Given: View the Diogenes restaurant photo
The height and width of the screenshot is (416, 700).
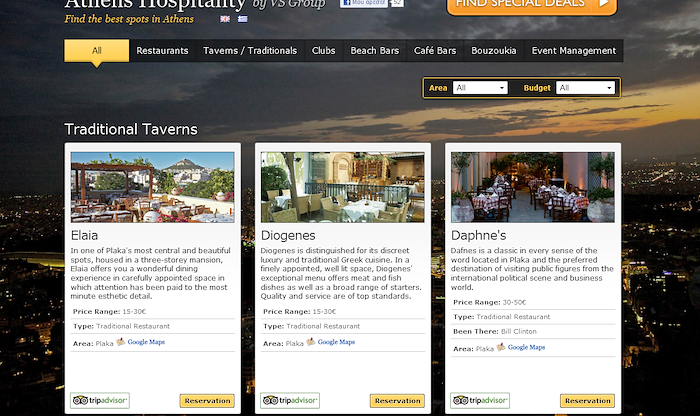Looking at the screenshot, I should point(342,187).
